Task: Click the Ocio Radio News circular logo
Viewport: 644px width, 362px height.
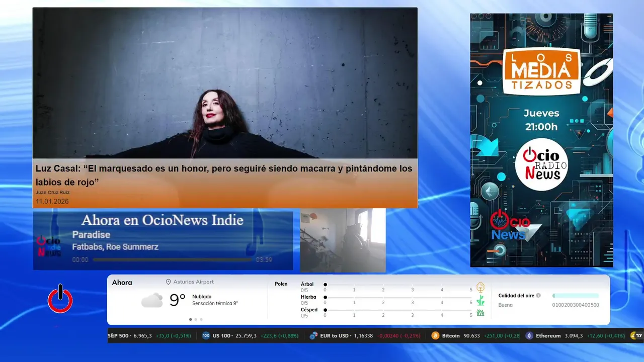Action: pyautogui.click(x=541, y=164)
